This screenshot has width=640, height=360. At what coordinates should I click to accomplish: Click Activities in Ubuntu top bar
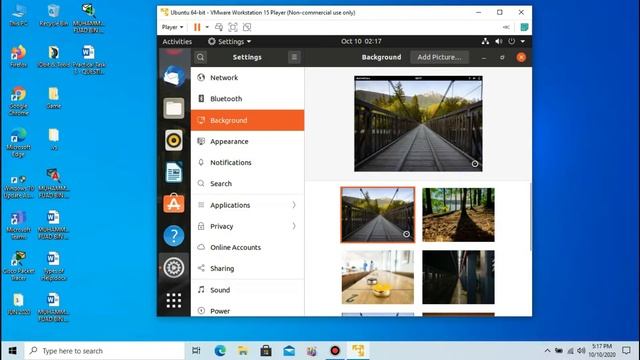(177, 41)
